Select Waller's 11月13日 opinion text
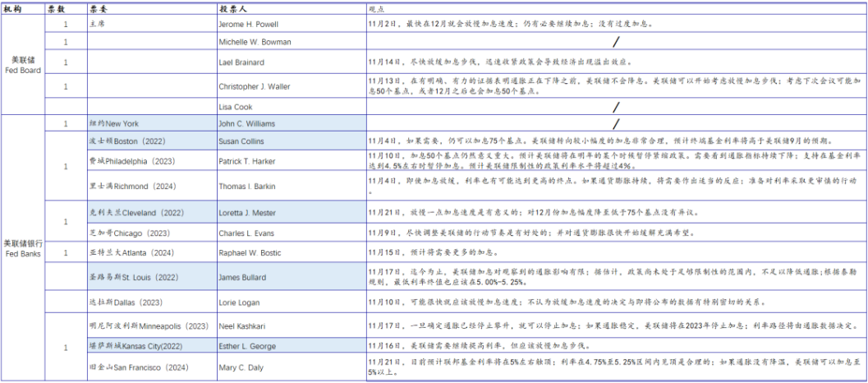868x383 pixels. (x=614, y=86)
